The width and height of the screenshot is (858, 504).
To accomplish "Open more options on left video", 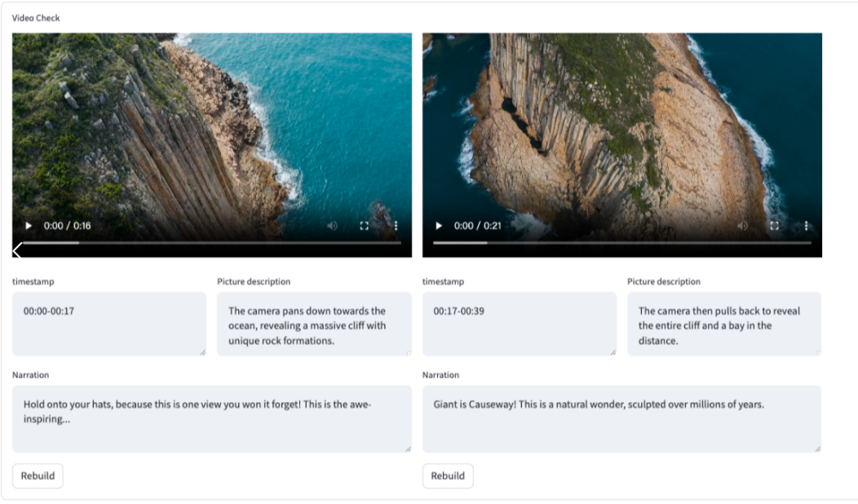I will [396, 225].
